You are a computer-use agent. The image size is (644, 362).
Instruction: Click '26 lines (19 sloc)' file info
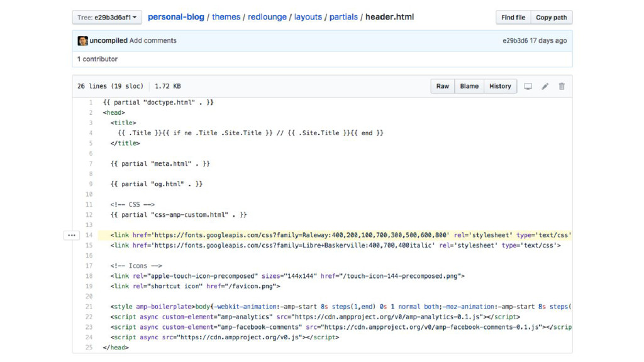coord(110,86)
